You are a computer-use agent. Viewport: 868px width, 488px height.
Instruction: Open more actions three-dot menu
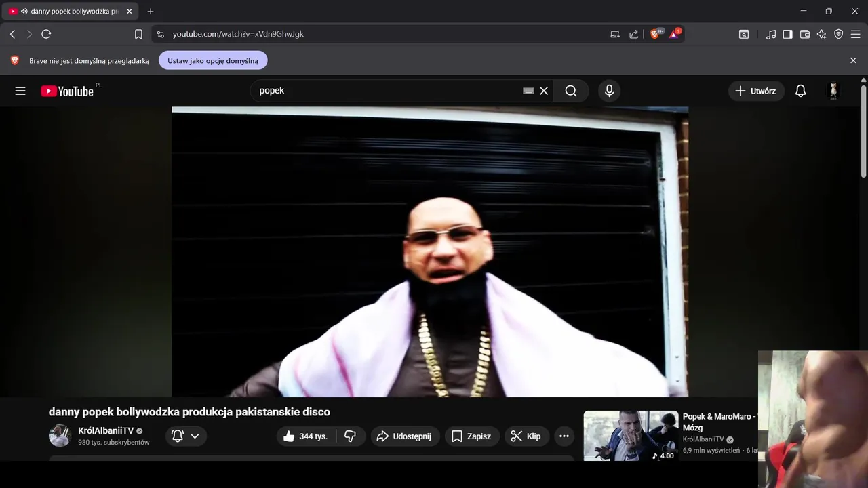point(564,436)
